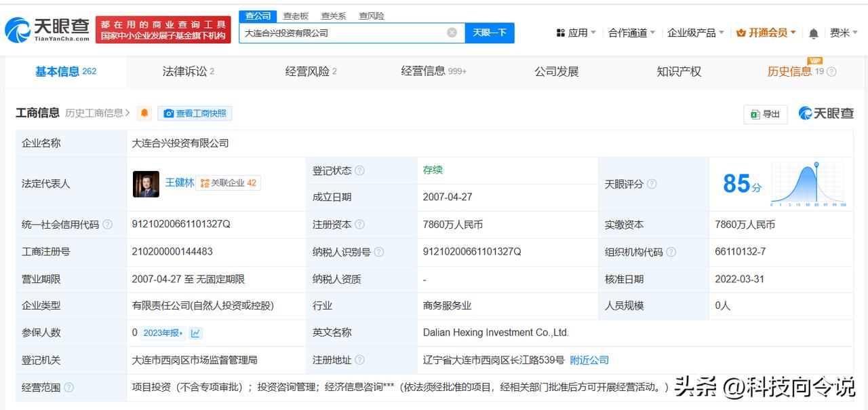The image size is (868, 410).
Task: Click the red promotional banner in the header
Action: pos(163,30)
